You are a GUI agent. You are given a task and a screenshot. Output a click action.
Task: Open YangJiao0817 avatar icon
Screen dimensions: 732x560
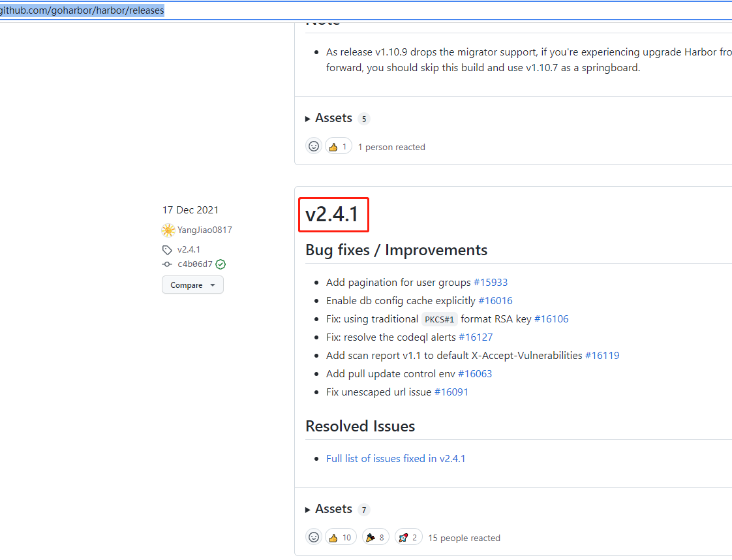[x=168, y=230]
